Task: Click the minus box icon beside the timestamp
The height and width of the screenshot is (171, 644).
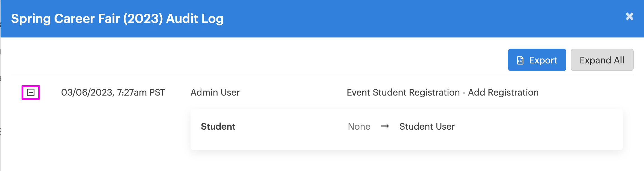Action: pyautogui.click(x=31, y=92)
